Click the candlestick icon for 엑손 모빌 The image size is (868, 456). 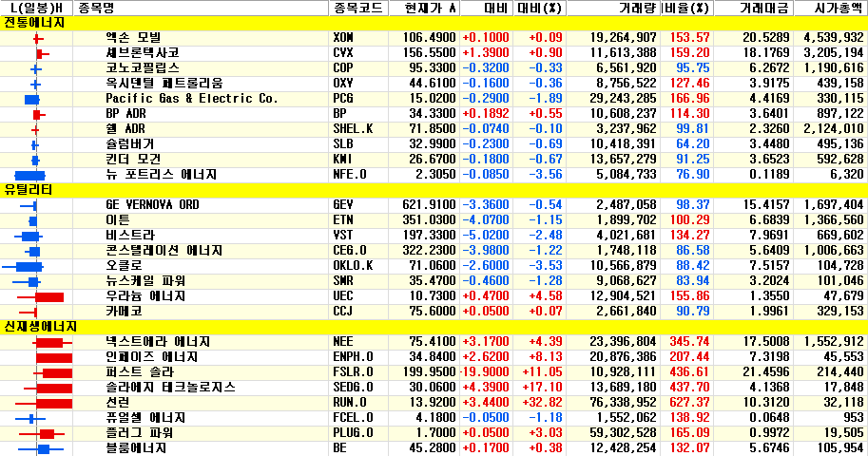click(x=37, y=38)
